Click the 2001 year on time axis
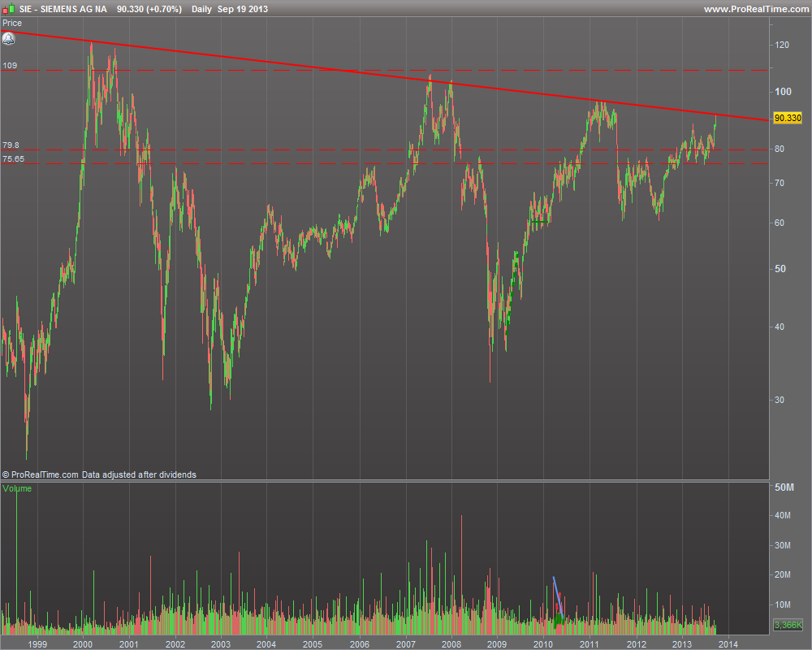Viewport: 812px width, 650px height. click(x=129, y=643)
